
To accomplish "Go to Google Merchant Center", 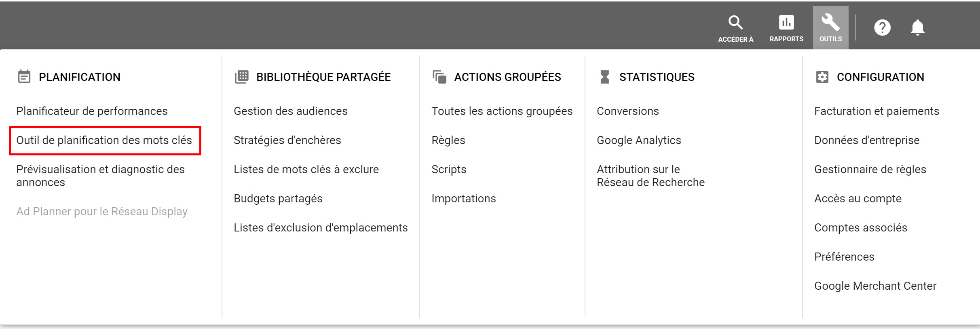I will tap(875, 286).
